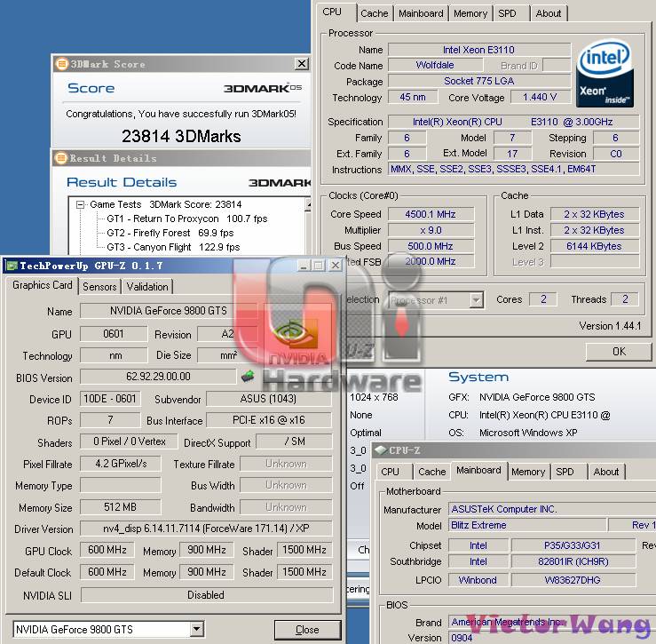Viewport: 656px width, 644px height.
Task: Click the GPU-Z title bar app icon
Action: pos(12,266)
